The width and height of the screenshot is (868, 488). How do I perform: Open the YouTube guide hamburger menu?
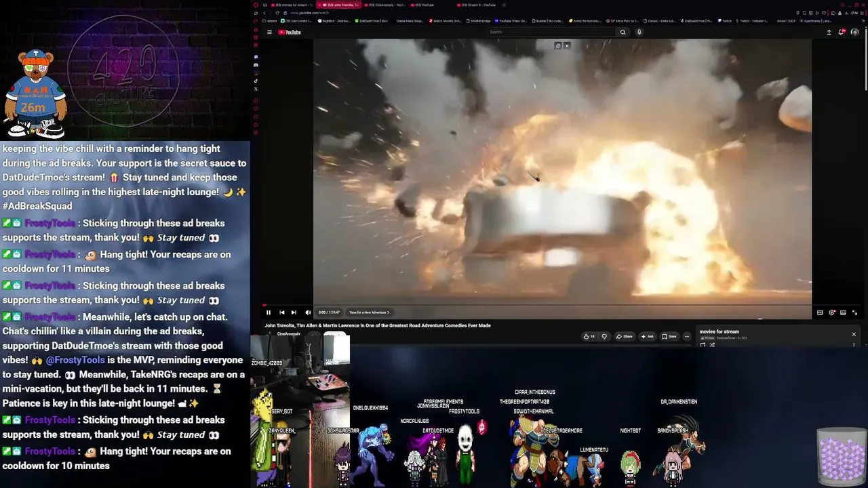269,32
